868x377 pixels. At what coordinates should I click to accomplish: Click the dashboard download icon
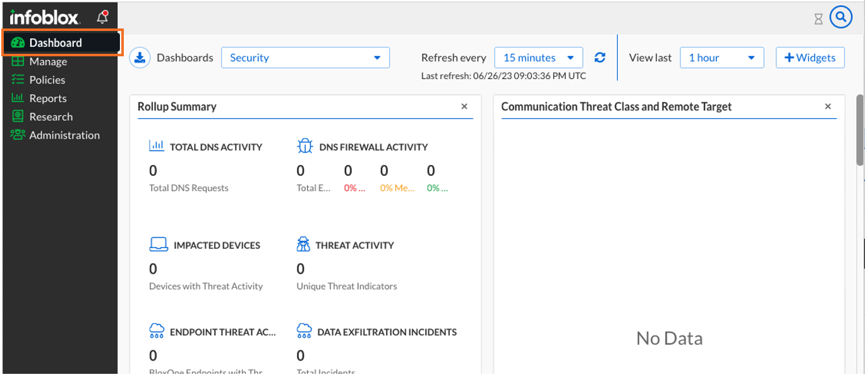click(x=140, y=58)
